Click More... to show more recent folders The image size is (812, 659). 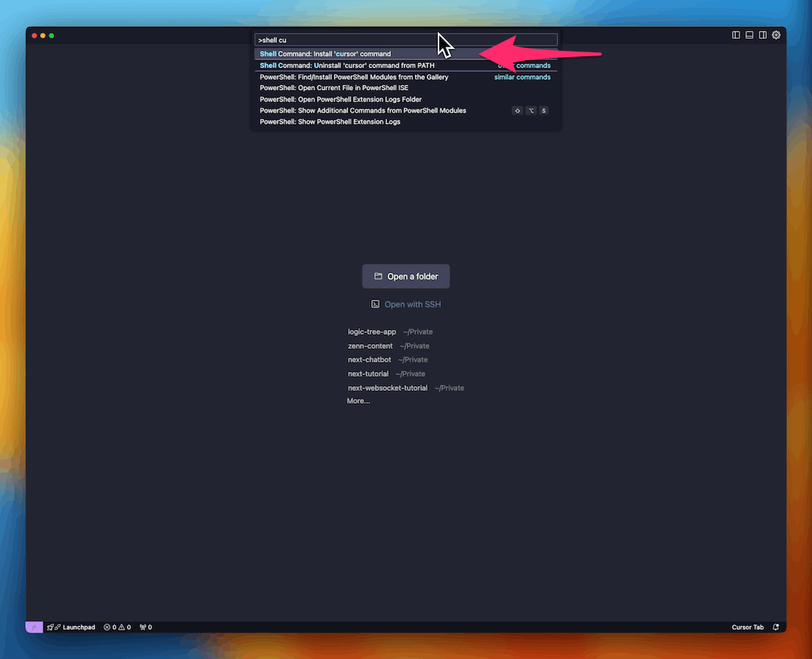click(x=358, y=401)
